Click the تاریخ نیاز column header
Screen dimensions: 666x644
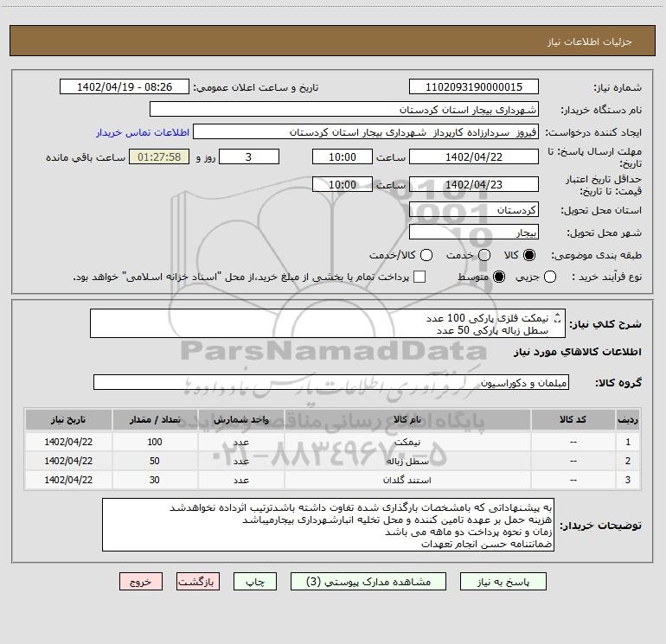click(x=68, y=419)
